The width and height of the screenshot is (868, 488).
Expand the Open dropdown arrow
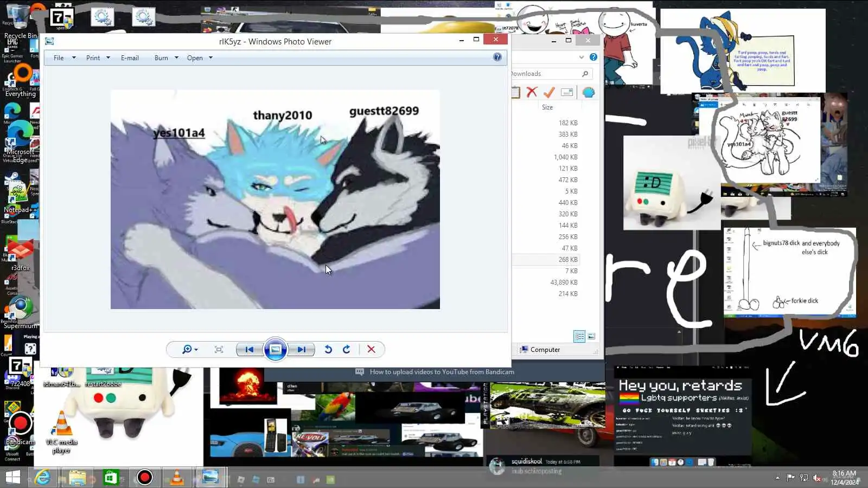point(210,58)
